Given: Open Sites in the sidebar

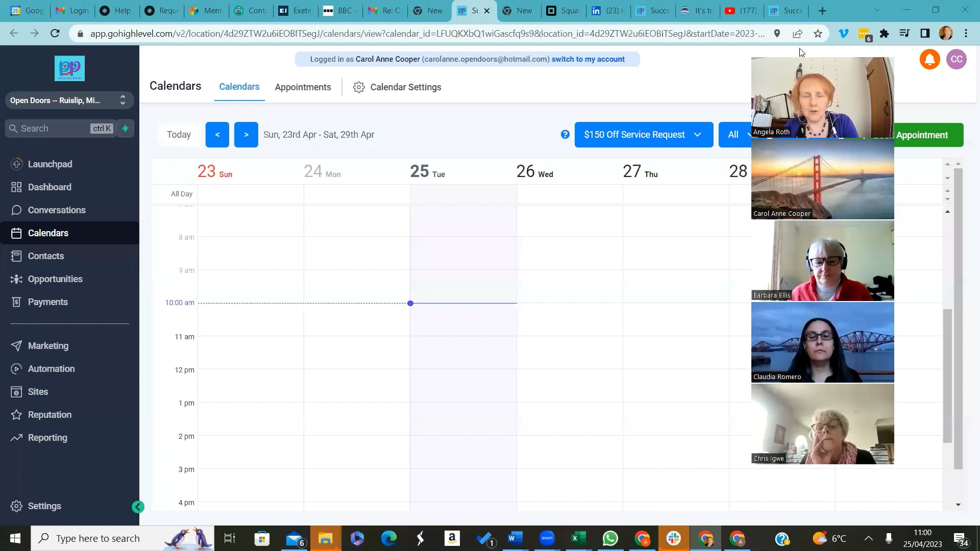Looking at the screenshot, I should coord(38,391).
